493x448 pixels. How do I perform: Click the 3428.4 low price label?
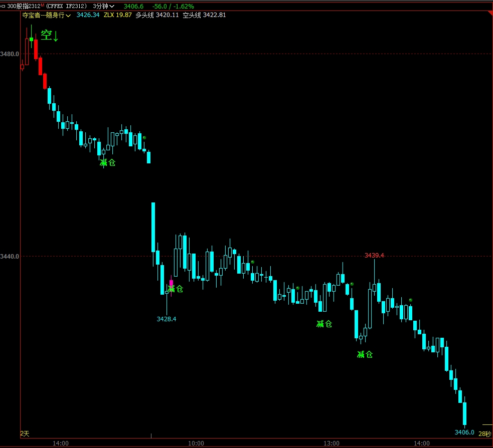pos(167,319)
